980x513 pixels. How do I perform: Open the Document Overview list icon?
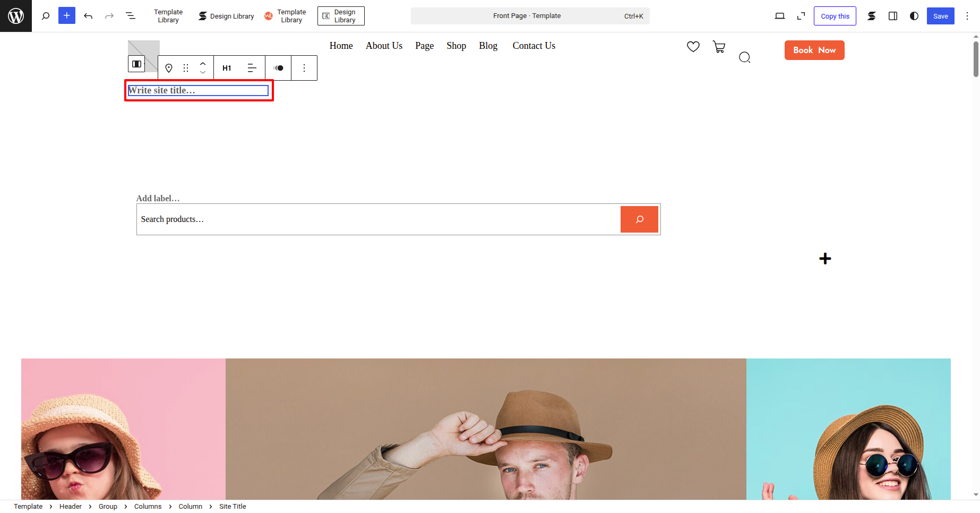coord(131,16)
